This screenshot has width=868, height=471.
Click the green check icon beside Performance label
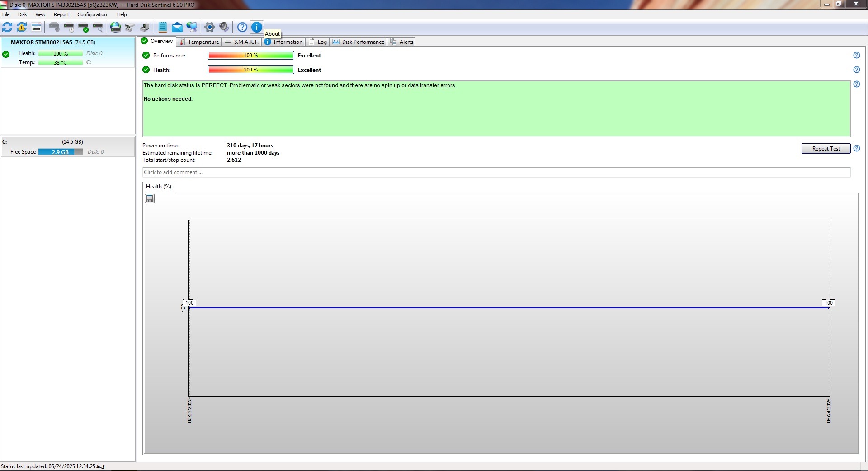click(146, 55)
